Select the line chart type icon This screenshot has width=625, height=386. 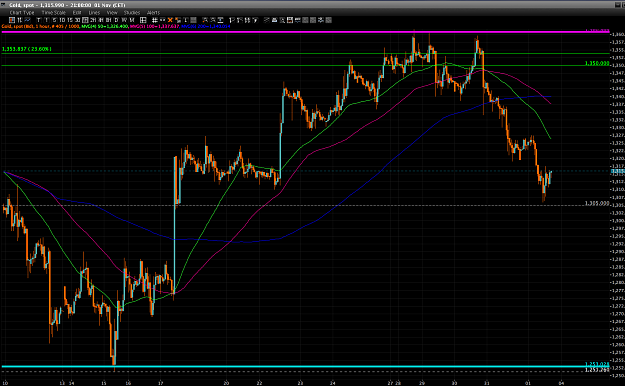pyautogui.click(x=28, y=20)
